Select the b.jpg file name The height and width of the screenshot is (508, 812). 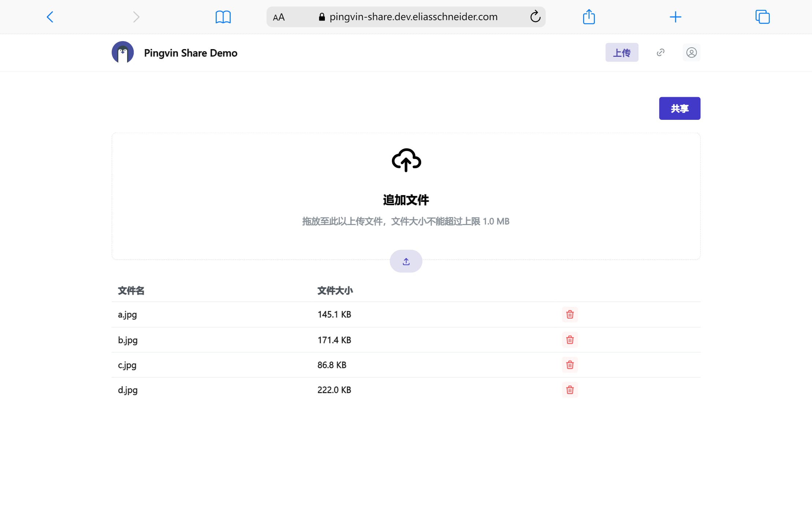128,340
